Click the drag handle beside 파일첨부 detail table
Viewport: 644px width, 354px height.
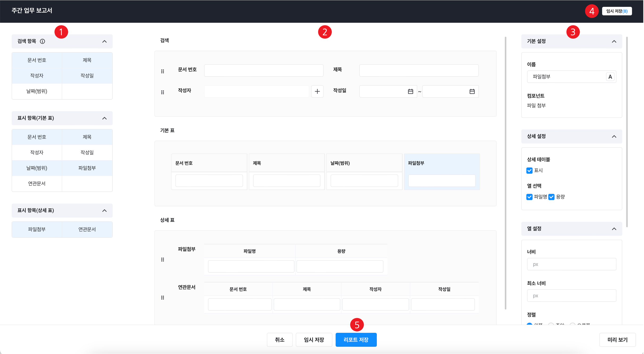[162, 260]
